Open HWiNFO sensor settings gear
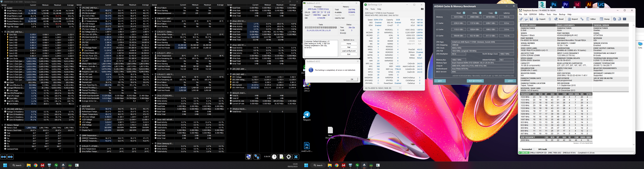Viewport: 644px width, 169px height. [289, 157]
